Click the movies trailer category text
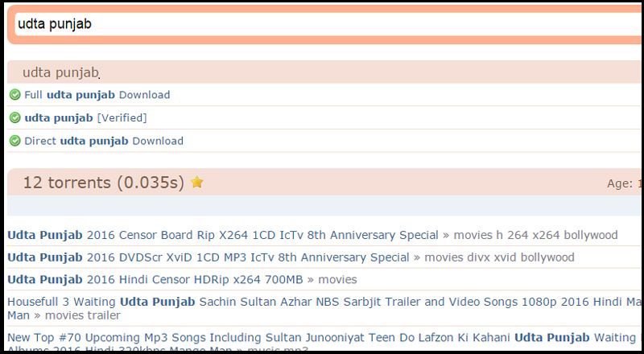644x354 pixels. 83,316
